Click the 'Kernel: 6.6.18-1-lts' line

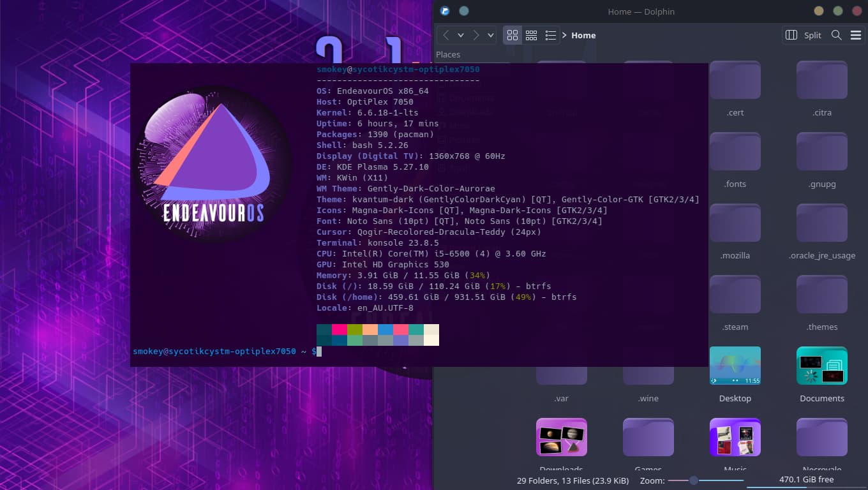tap(368, 113)
